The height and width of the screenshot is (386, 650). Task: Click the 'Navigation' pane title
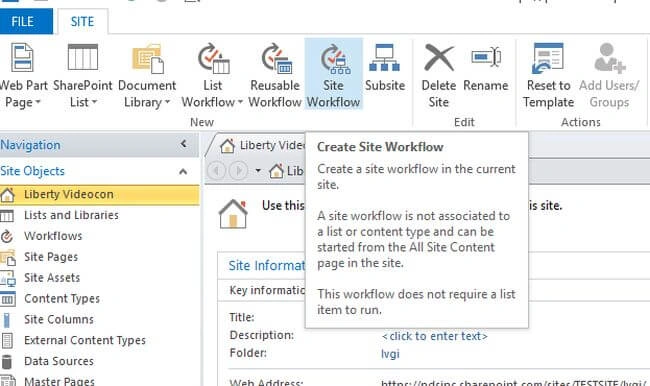[30, 145]
